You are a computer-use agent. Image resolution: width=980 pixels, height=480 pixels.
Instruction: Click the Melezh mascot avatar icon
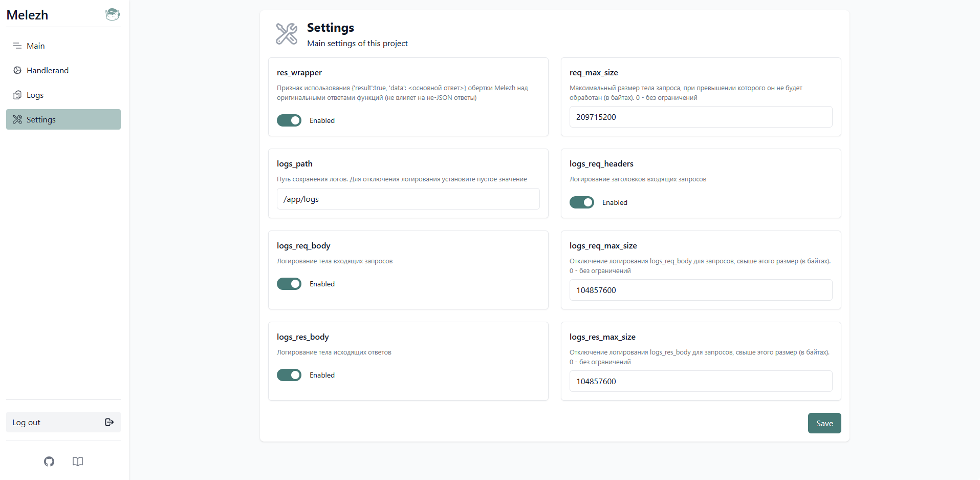pyautogui.click(x=113, y=14)
